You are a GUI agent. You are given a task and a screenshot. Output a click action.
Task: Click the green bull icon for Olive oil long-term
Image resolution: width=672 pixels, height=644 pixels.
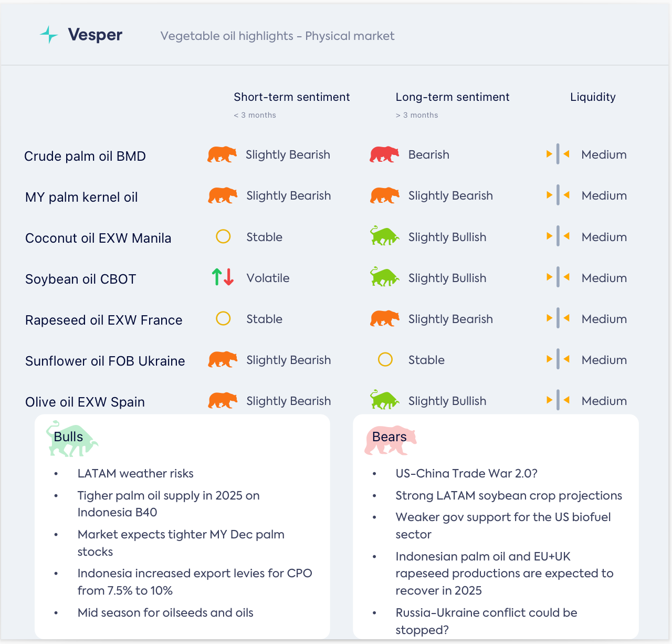tap(384, 400)
